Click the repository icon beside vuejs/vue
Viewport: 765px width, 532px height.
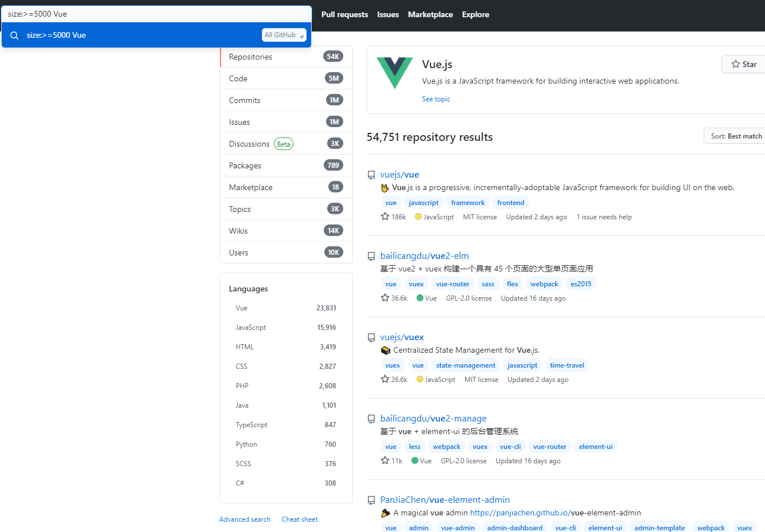(x=371, y=175)
